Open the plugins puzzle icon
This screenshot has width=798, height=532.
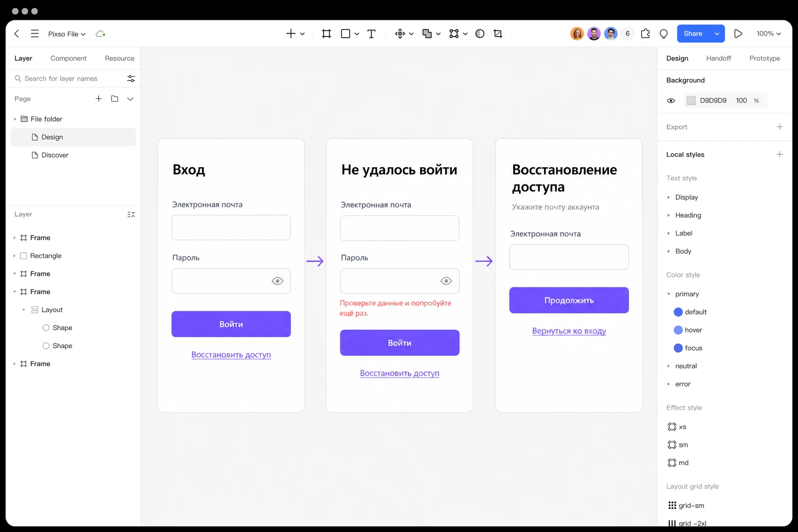pyautogui.click(x=645, y=34)
